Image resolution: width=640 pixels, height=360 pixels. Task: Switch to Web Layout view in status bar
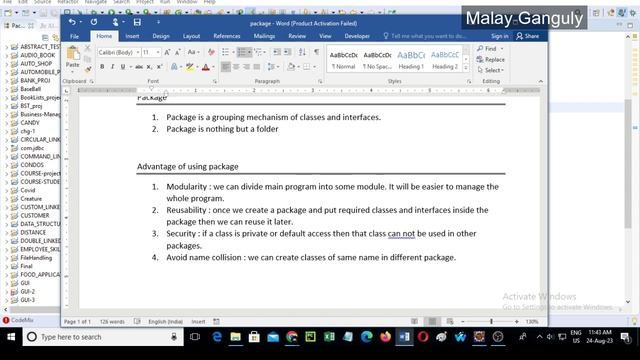[449, 322]
